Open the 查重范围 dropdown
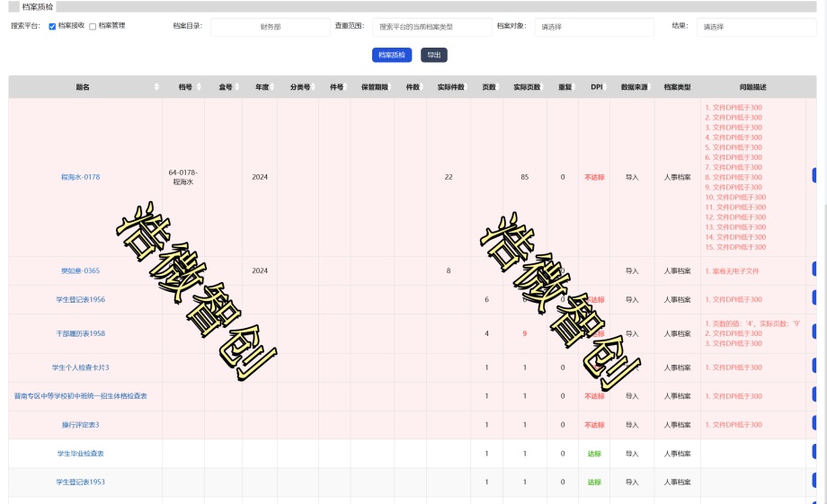 pos(432,27)
